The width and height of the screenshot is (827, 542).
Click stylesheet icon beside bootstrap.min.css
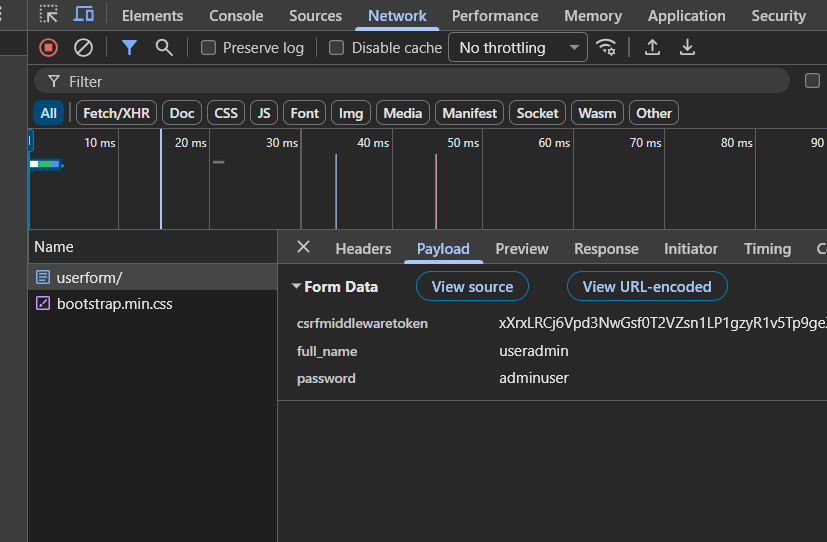coord(43,303)
